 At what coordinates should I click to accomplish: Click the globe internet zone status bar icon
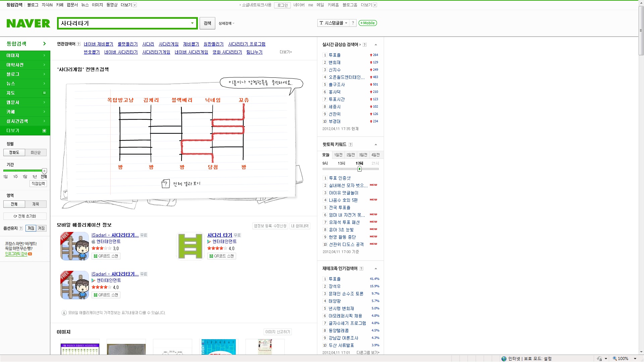click(x=504, y=359)
